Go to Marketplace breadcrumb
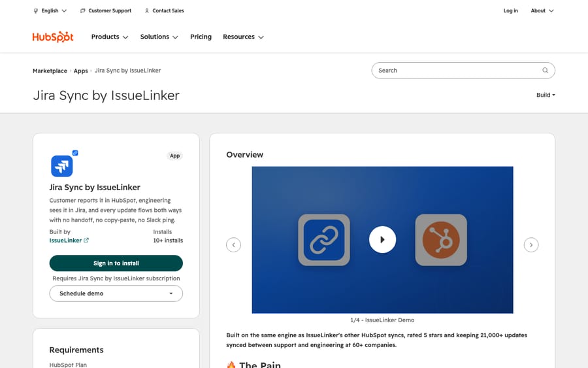 click(50, 71)
